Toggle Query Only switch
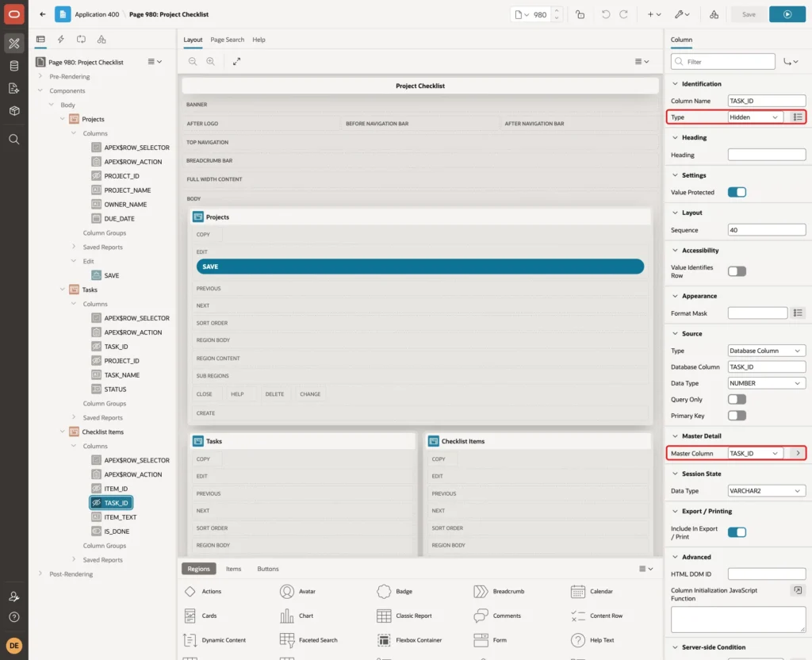 pos(737,399)
